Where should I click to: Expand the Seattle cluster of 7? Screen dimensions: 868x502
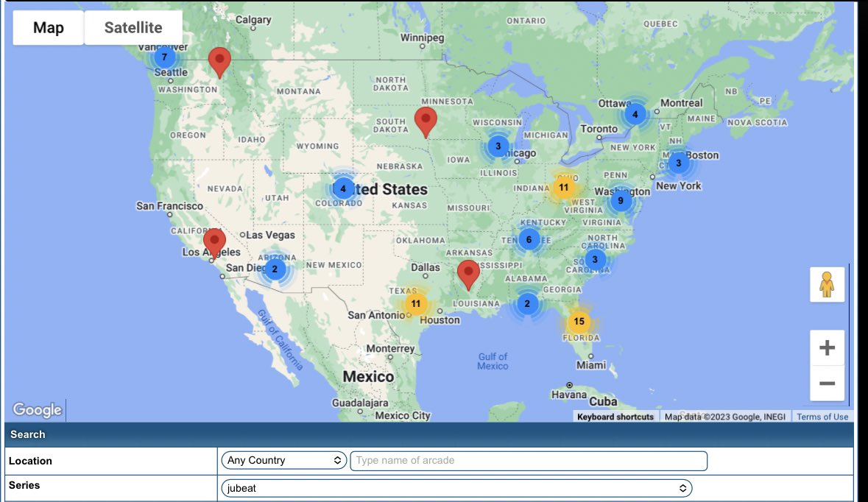tap(164, 57)
